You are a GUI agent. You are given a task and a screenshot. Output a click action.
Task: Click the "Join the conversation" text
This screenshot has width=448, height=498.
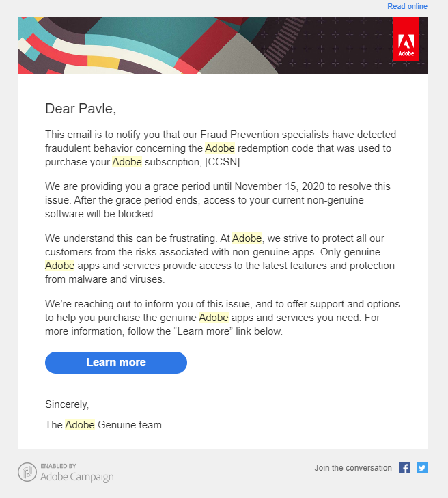point(353,468)
